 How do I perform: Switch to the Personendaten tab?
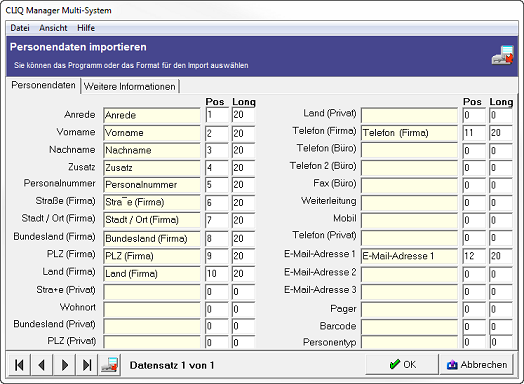point(43,85)
